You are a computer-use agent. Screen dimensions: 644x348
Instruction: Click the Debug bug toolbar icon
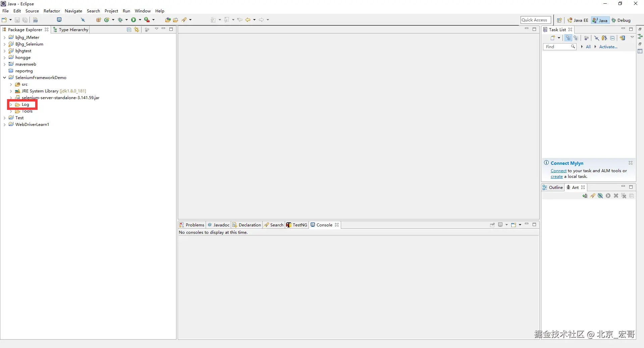[x=120, y=20]
